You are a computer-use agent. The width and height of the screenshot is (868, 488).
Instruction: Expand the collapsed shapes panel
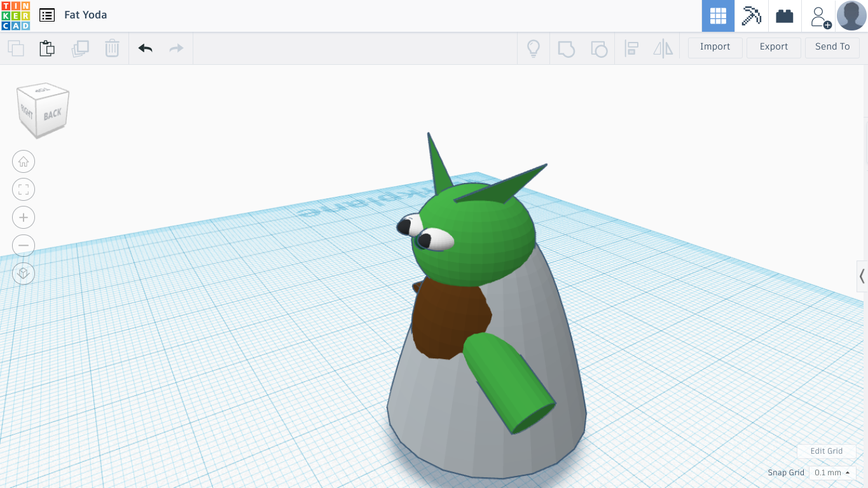(x=862, y=276)
